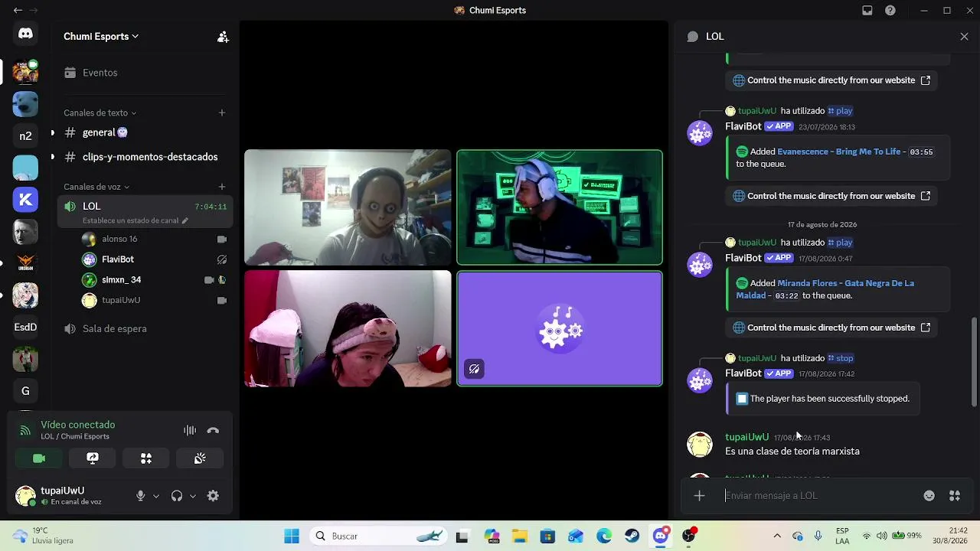980x551 pixels.
Task: Add an attachment to the message
Action: 699,496
